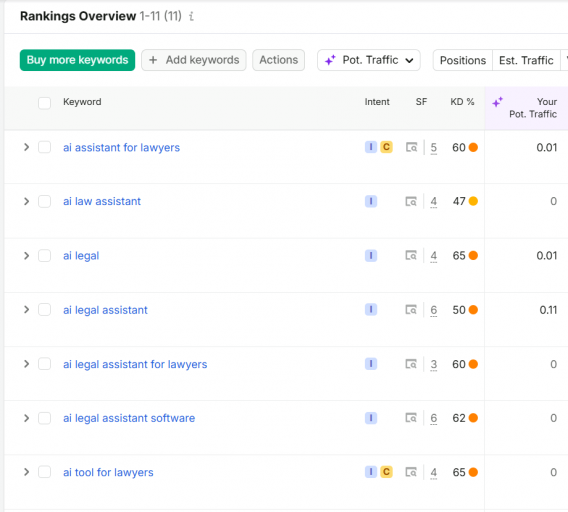
Task: Open the Actions button
Action: point(279,60)
